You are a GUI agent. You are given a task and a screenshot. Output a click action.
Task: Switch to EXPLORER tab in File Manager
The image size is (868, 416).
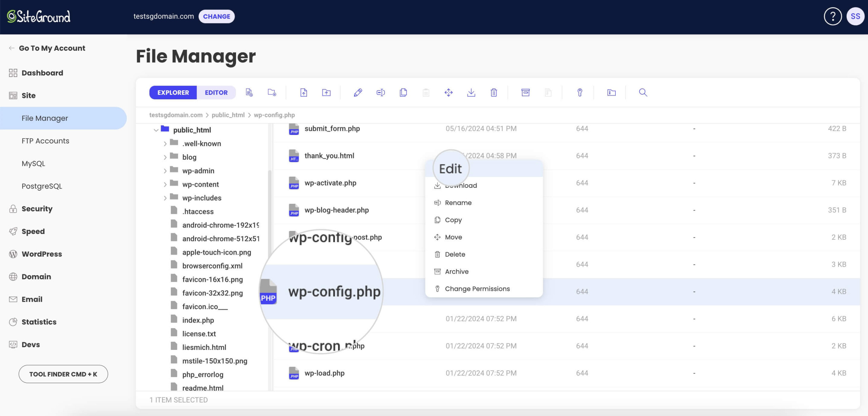click(x=173, y=92)
